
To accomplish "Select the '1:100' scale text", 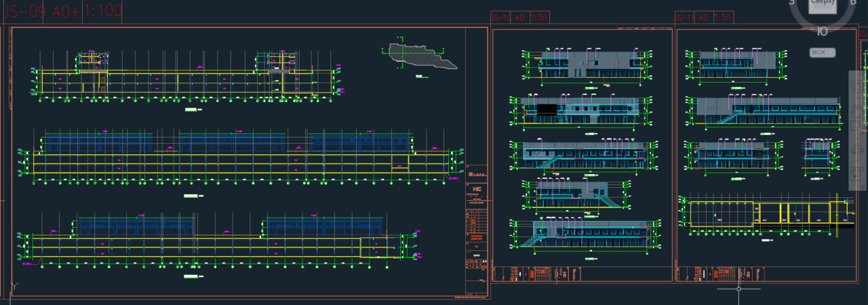I will coord(102,10).
